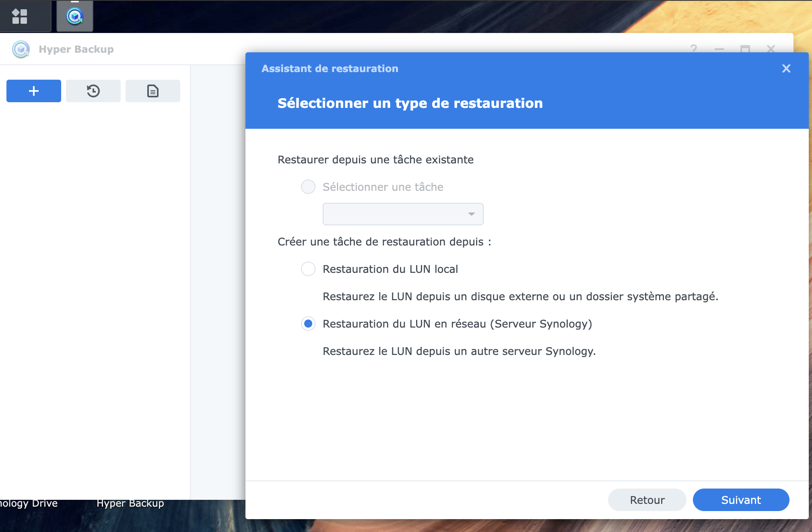Screen dimensions: 812x532
Task: Select 'Restauration du LUN en réseau' radio
Action: [308, 324]
